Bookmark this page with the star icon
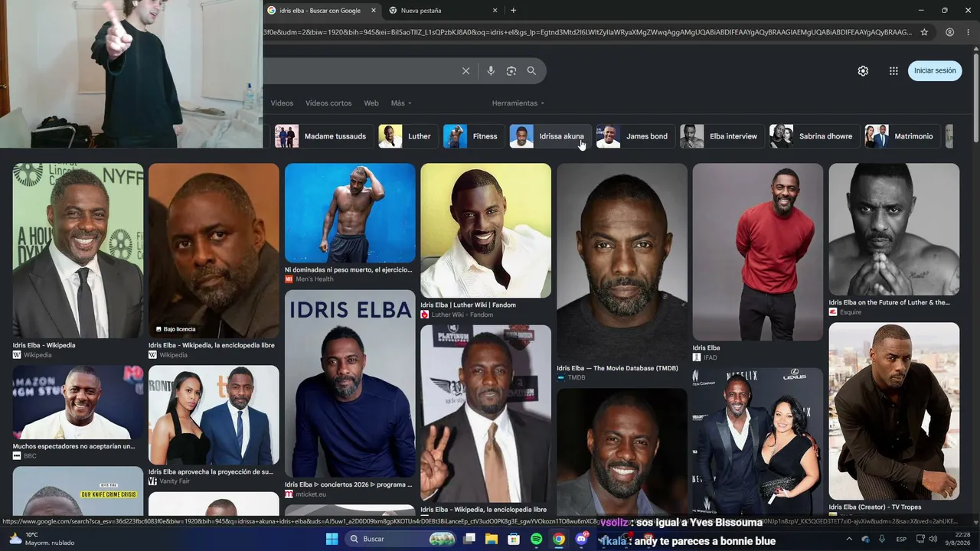 [x=924, y=32]
